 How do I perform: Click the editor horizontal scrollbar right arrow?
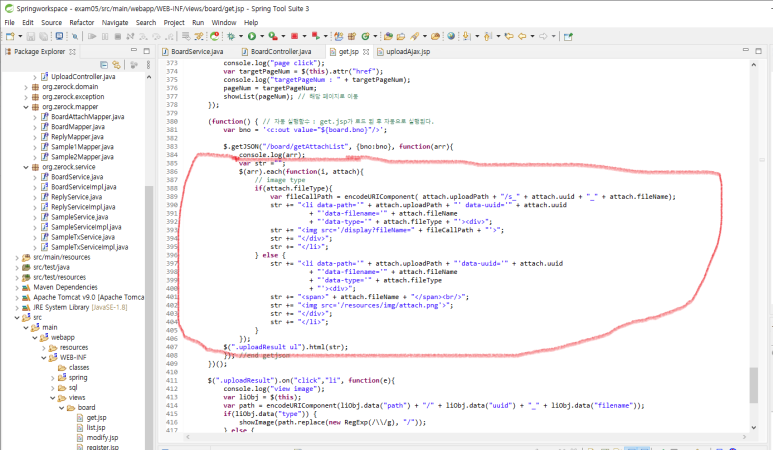pos(744,437)
